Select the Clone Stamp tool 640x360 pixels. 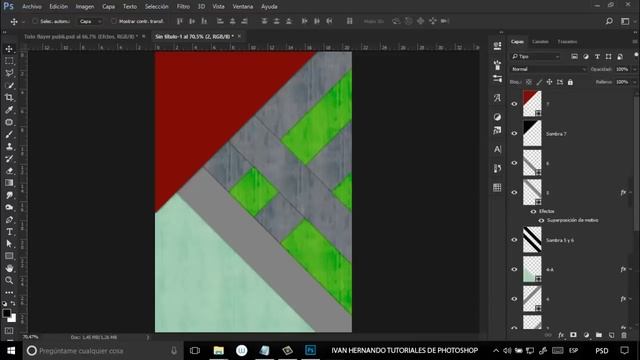tap(9, 147)
